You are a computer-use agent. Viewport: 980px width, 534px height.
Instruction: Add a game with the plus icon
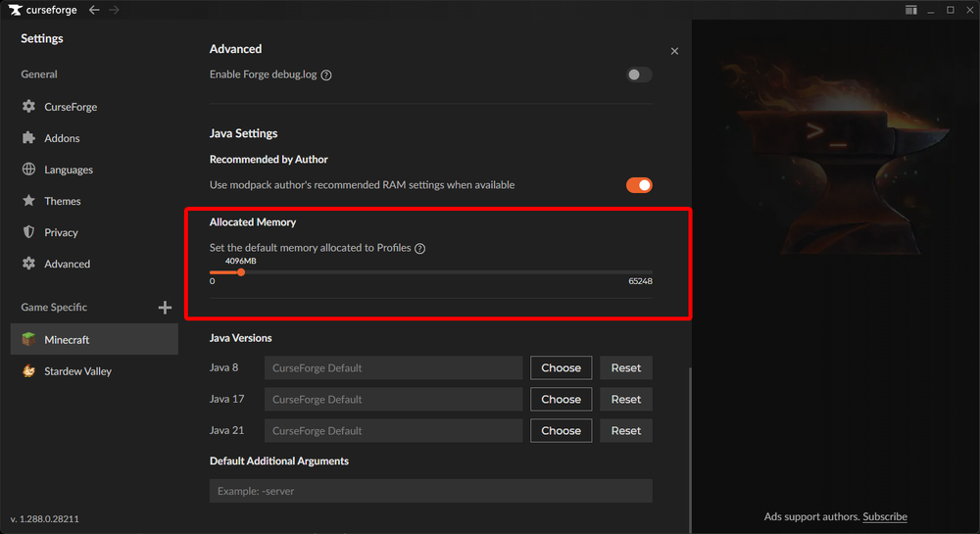165,308
